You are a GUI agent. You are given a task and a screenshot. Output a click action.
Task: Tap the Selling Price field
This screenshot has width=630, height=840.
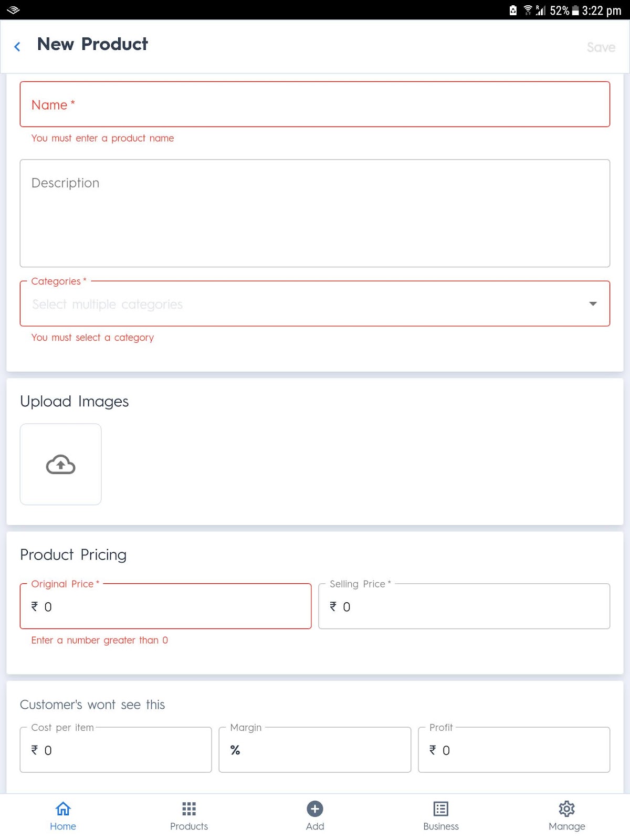point(463,606)
